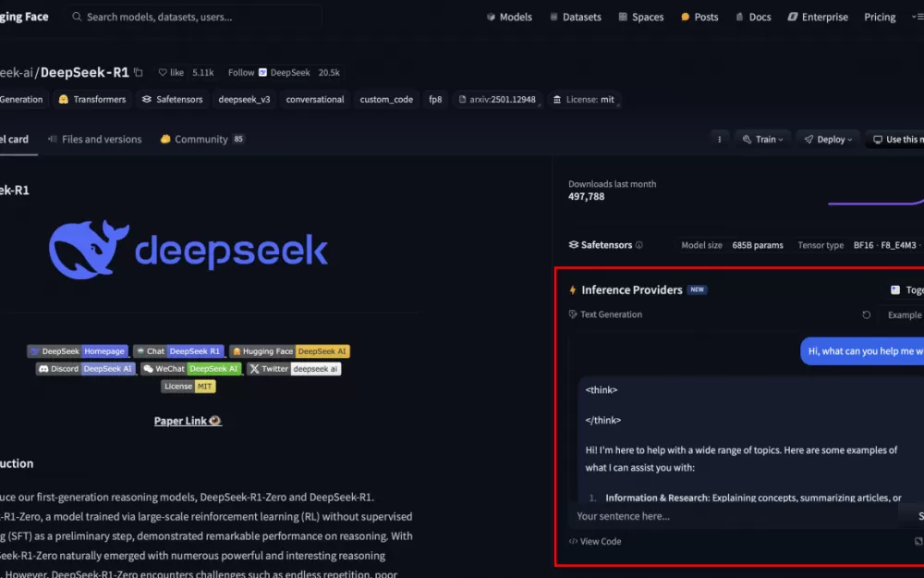The image size is (924, 578).
Task: Select the Safetensors tag
Action: [172, 99]
